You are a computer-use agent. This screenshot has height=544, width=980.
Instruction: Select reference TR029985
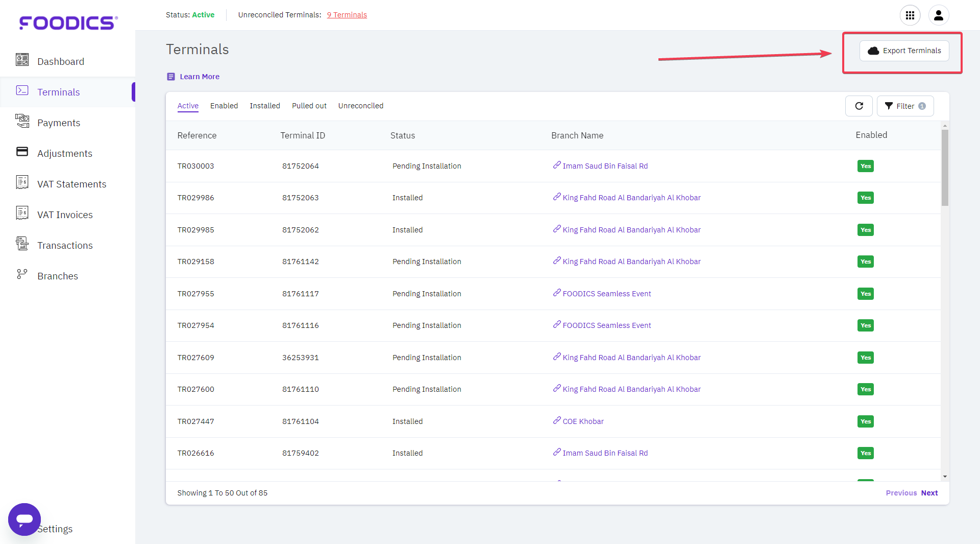pos(196,230)
